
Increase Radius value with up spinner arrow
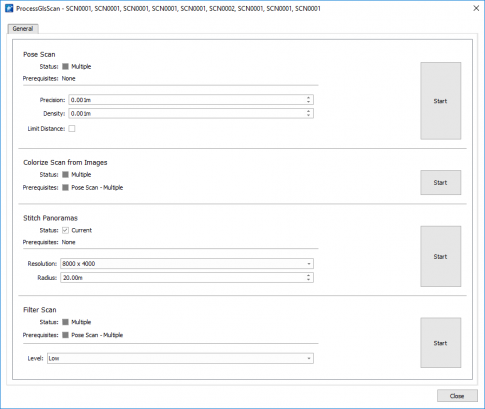[308, 275]
